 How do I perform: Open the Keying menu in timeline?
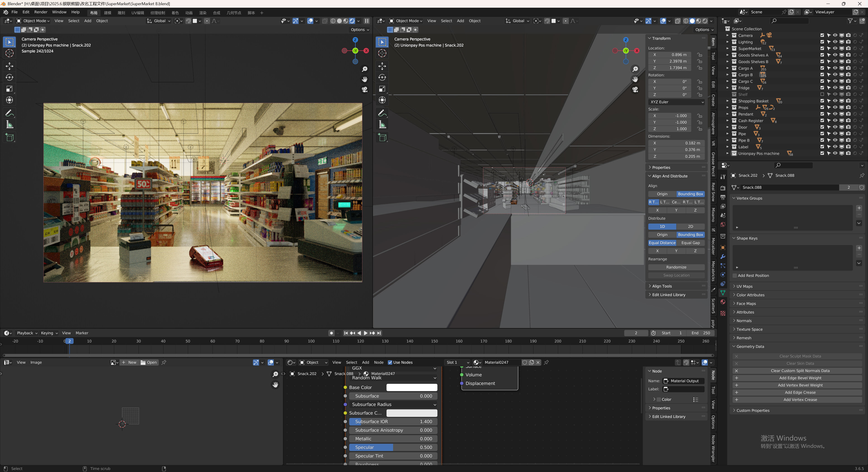(x=49, y=333)
